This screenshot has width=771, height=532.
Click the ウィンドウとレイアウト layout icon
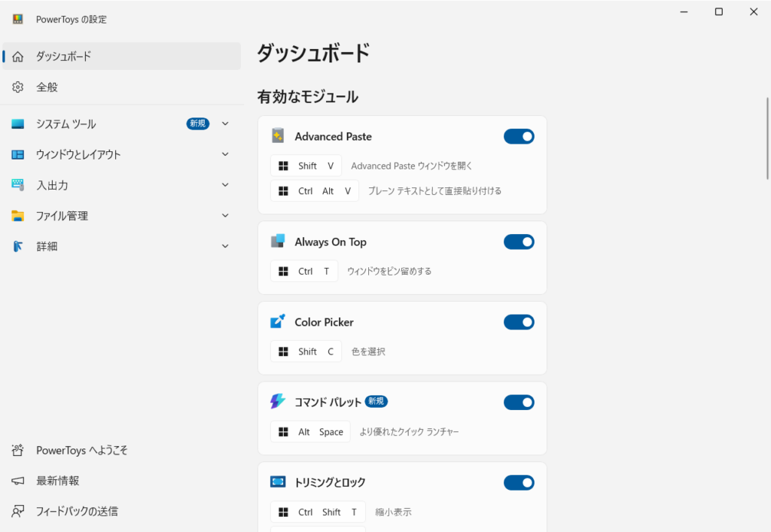(18, 155)
